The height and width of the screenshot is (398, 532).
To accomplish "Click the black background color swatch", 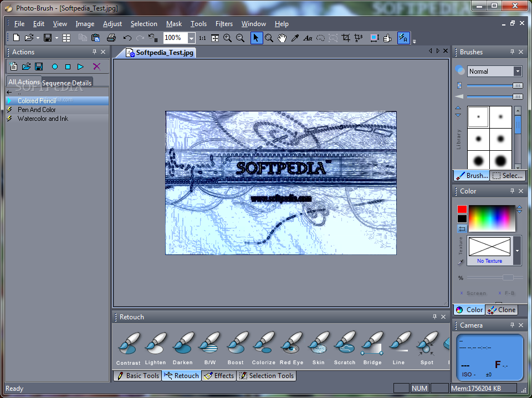I will (x=462, y=219).
